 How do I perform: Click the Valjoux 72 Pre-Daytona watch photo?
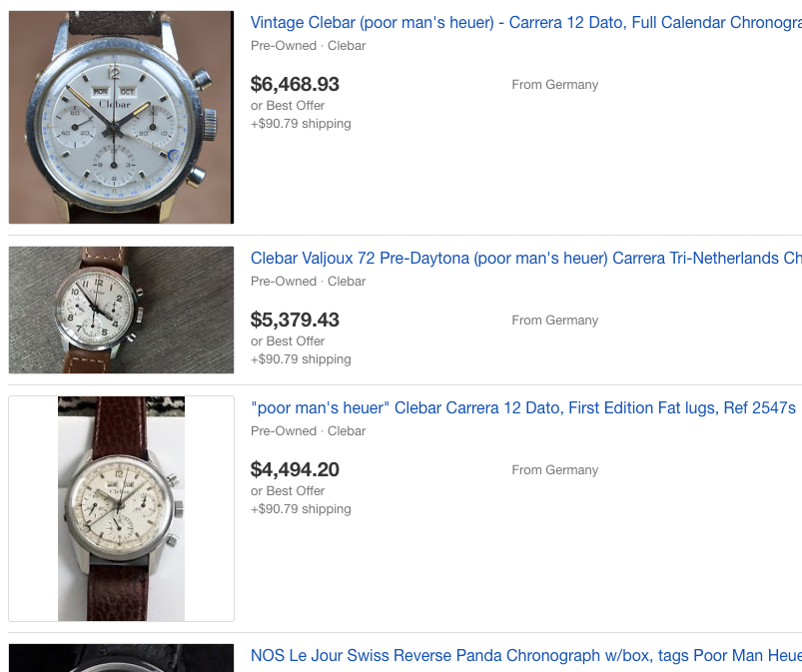[x=121, y=310]
